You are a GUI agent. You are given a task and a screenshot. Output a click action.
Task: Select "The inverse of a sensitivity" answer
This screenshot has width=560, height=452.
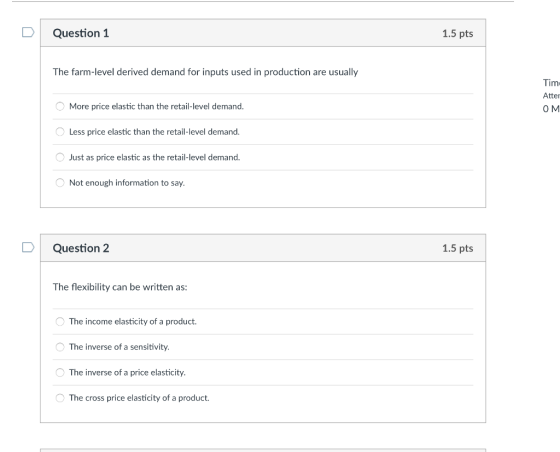(x=60, y=347)
